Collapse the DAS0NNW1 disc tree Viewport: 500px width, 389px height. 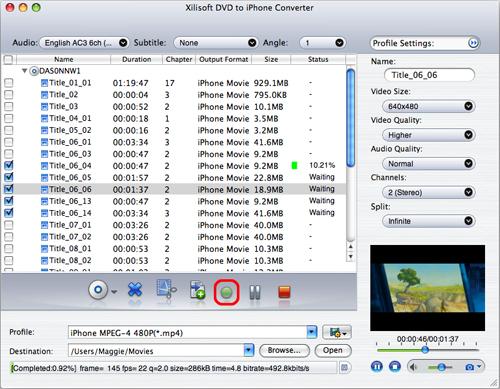(x=24, y=71)
